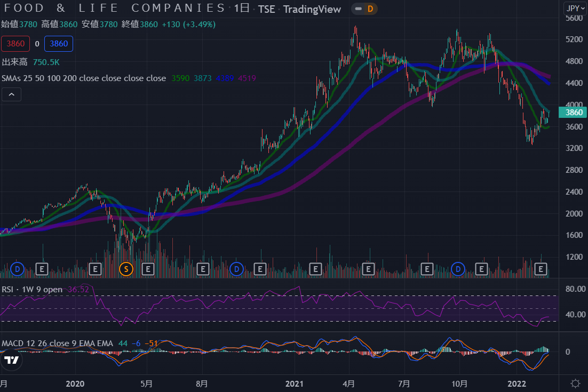588x392 pixels.
Task: Click the D dividend marker between 8月 and 2021
Action: (236, 269)
